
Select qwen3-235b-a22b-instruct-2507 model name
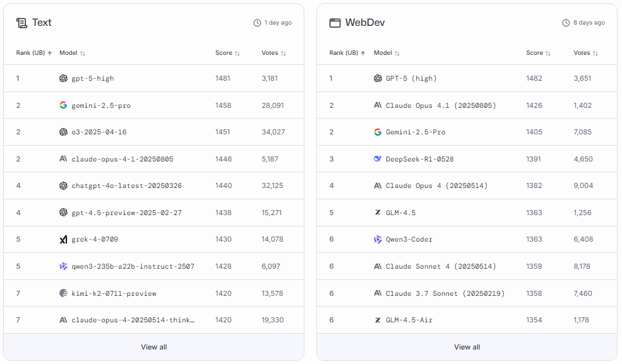[133, 266]
